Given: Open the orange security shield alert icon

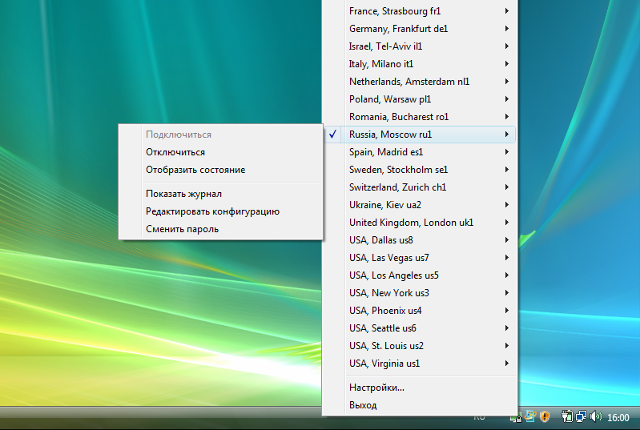Looking at the screenshot, I should (544, 417).
